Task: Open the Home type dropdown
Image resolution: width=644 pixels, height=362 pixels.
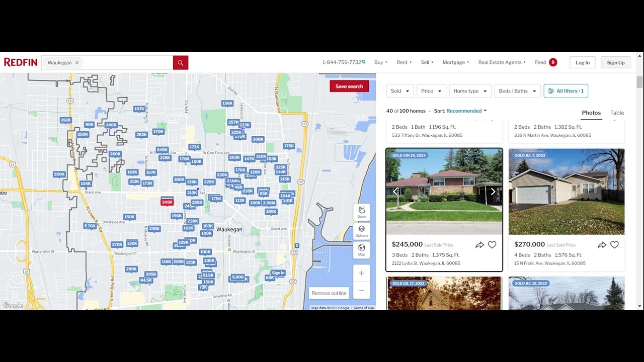Action: click(470, 91)
